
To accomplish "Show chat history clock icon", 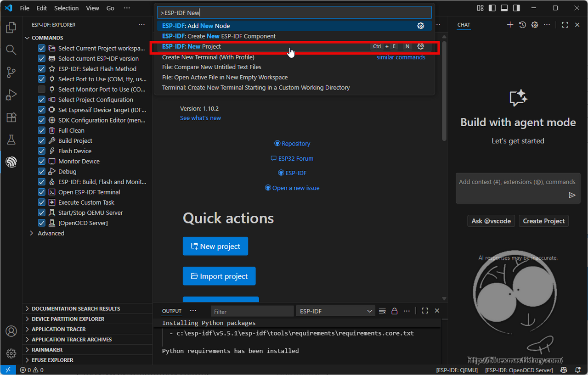I will [x=522, y=25].
